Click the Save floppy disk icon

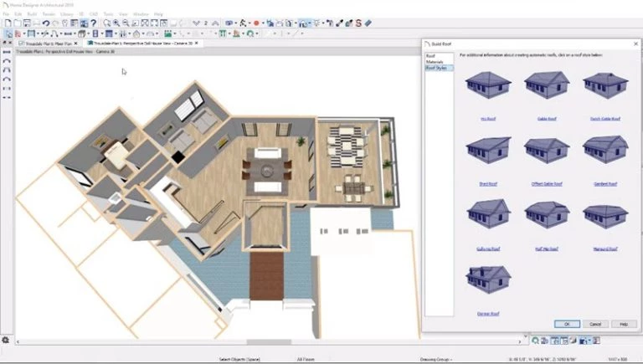tap(27, 23)
